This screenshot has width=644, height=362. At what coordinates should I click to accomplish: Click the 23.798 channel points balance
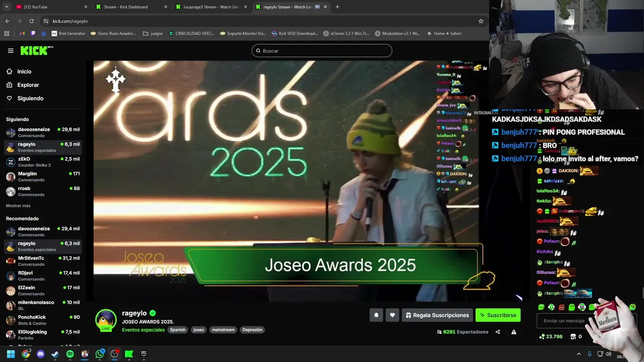click(551, 336)
